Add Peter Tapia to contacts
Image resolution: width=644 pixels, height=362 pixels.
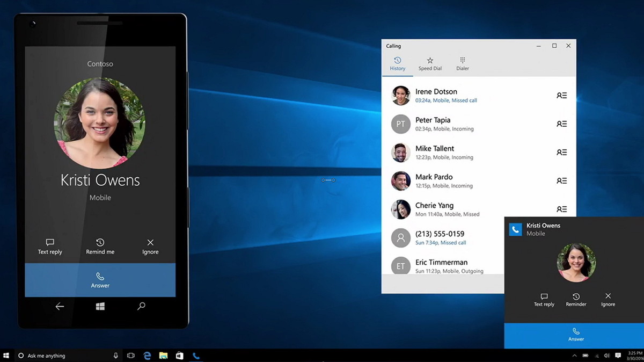[561, 124]
